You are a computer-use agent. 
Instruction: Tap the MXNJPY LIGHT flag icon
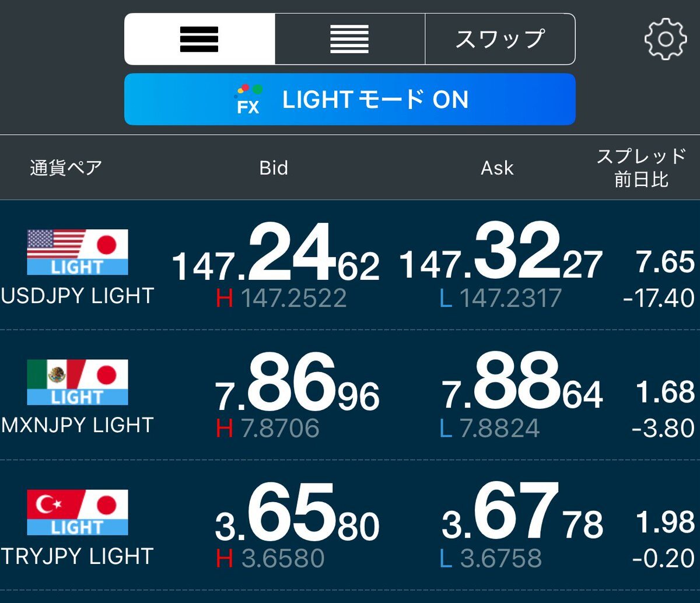(78, 382)
